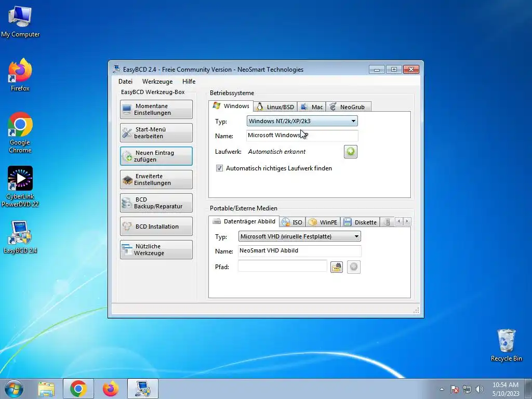Screen dimensions: 532x399
Task: Open CyberLink PowerDVD 22 desktop shortcut
Action: tap(20, 187)
